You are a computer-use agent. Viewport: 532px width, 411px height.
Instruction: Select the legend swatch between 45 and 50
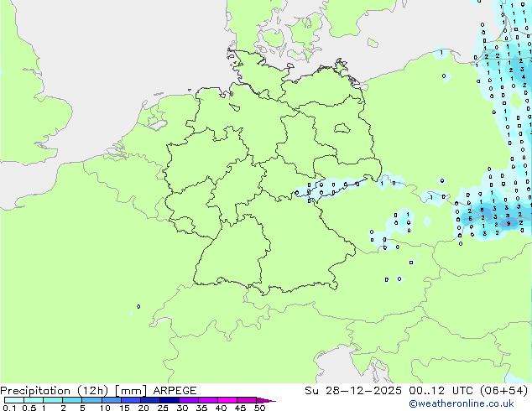tap(247, 400)
